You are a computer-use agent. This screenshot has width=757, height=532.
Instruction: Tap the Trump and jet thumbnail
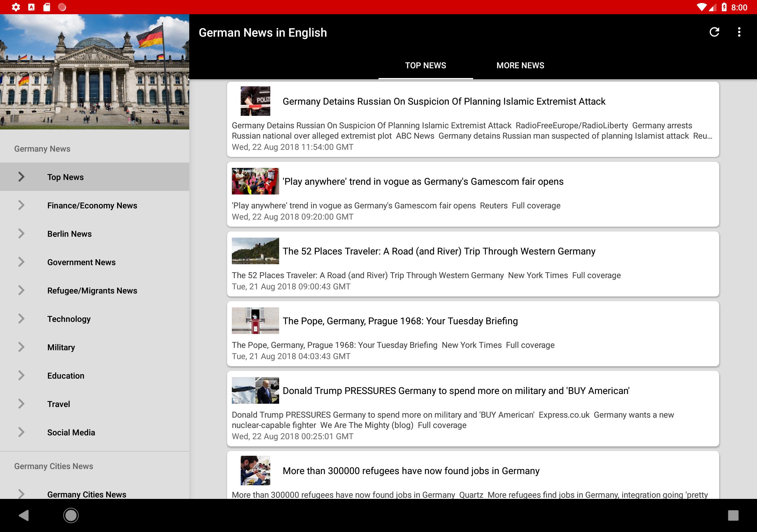255,390
